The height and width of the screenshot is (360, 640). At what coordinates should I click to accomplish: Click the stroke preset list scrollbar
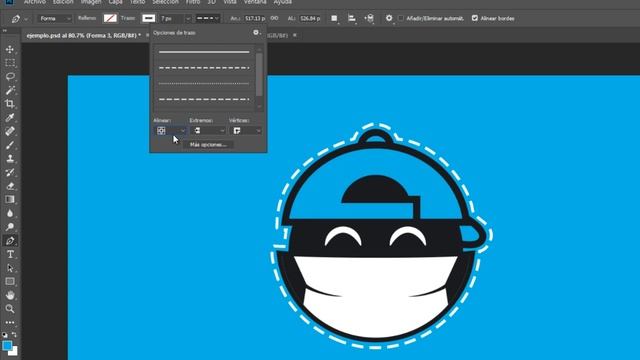[259, 76]
